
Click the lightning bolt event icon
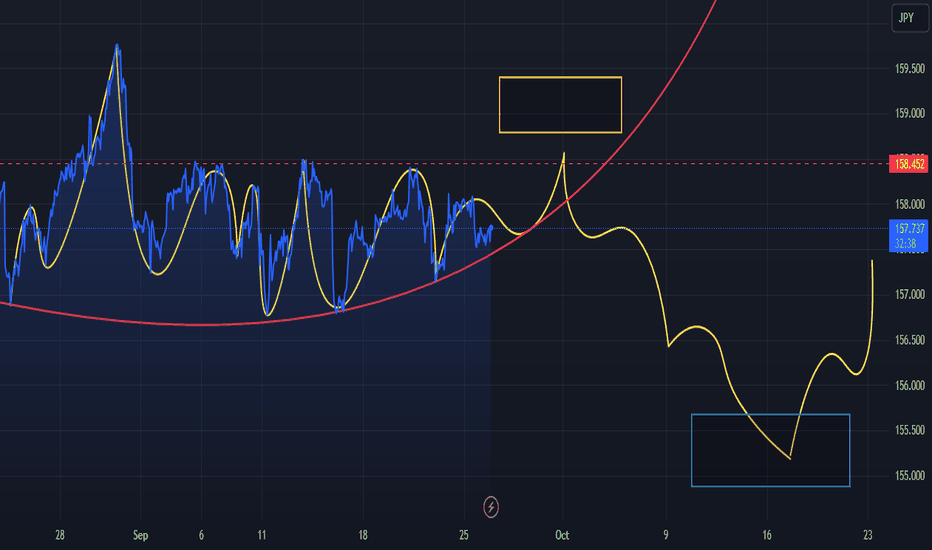point(491,507)
